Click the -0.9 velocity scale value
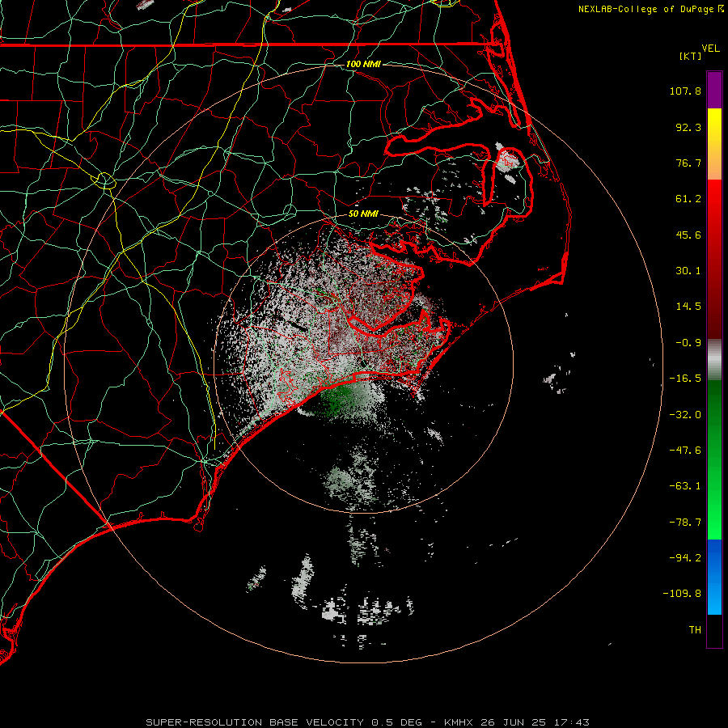 [688, 343]
